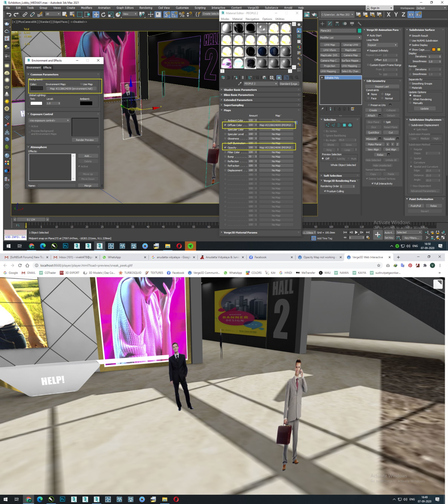Activate the Select and Move tool
Screen dimensions: 448x504
pos(96,15)
